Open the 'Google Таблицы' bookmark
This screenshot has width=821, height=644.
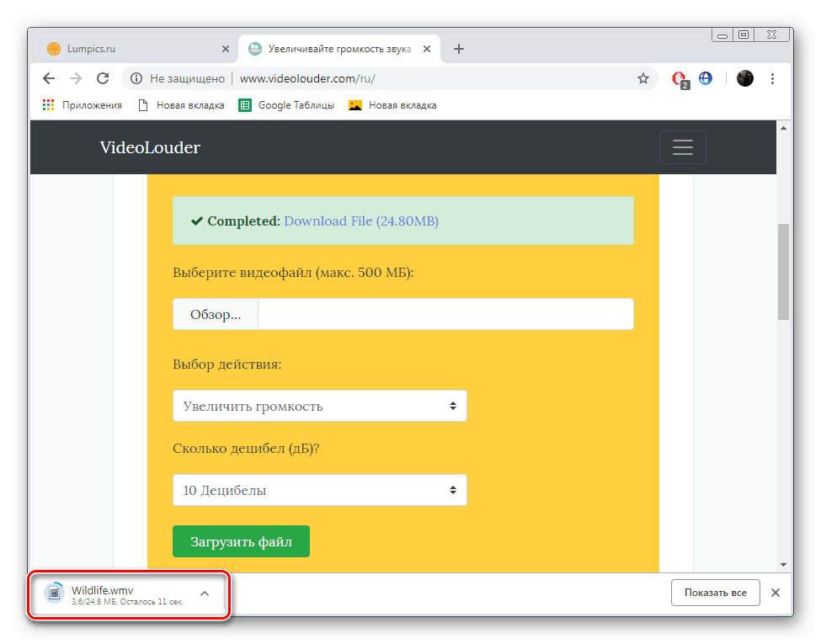pyautogui.click(x=286, y=105)
